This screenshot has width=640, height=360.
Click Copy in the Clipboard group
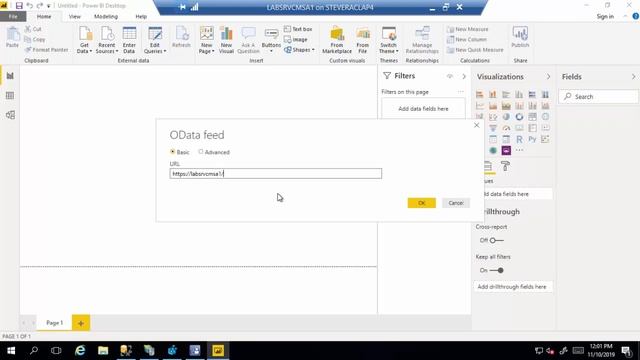[34, 39]
